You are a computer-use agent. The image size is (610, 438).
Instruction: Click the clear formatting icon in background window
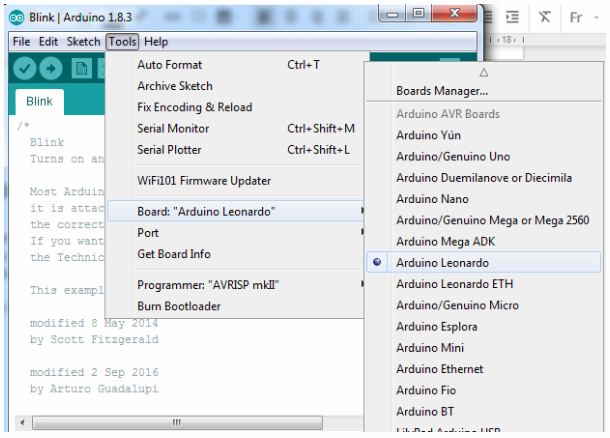click(x=544, y=17)
